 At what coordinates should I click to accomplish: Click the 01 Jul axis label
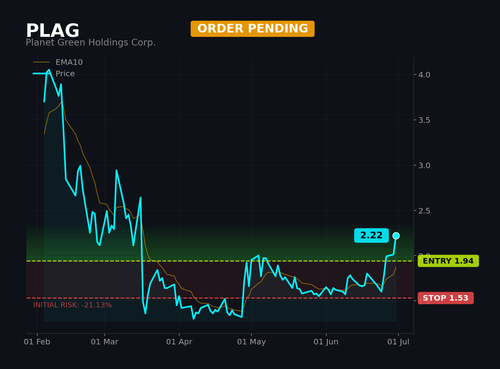click(398, 342)
